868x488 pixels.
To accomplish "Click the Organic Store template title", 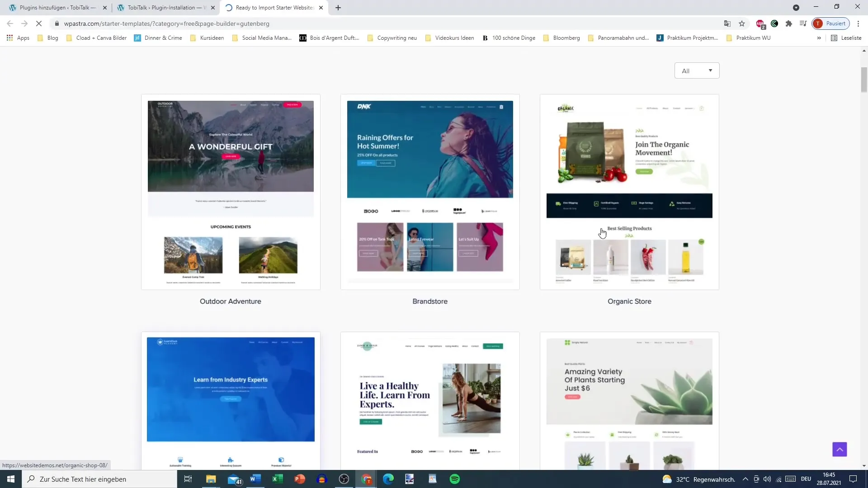I will 629,301.
